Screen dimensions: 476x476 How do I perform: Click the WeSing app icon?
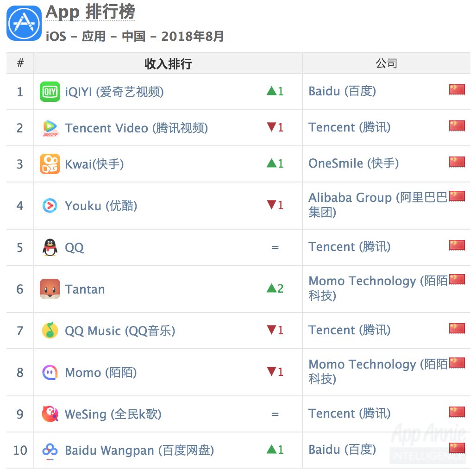(50, 414)
